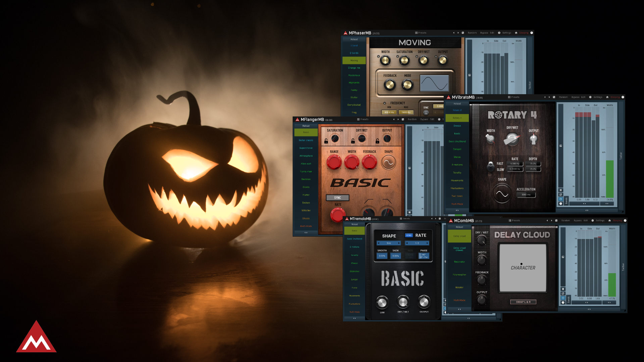Click the pause icon beside MCombMB analyzer
The width and height of the screenshot is (644, 362).
pos(563,289)
